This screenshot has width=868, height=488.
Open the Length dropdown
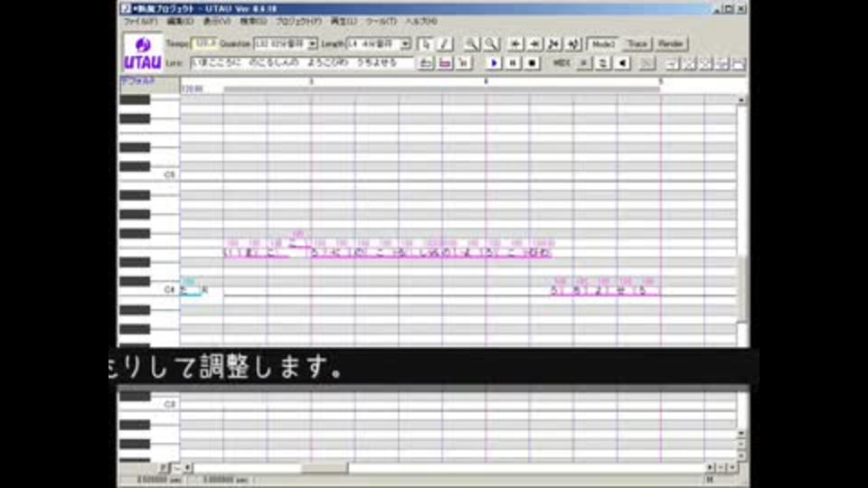[x=405, y=43]
